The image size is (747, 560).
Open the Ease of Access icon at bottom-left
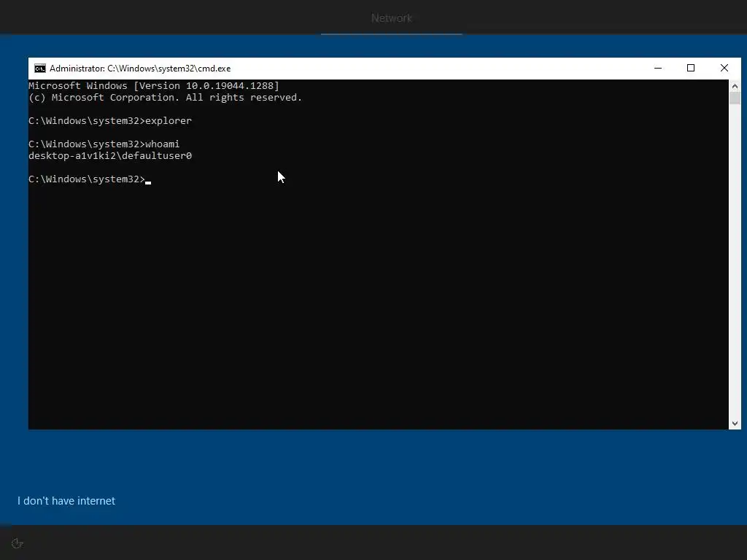coord(18,543)
